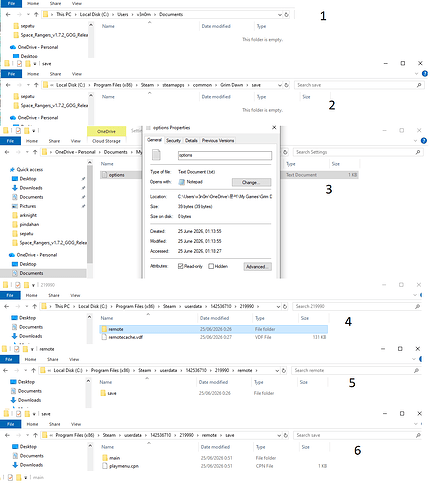
Task: Click the Help icon in the Grim Dawn save window
Action: click(x=425, y=74)
